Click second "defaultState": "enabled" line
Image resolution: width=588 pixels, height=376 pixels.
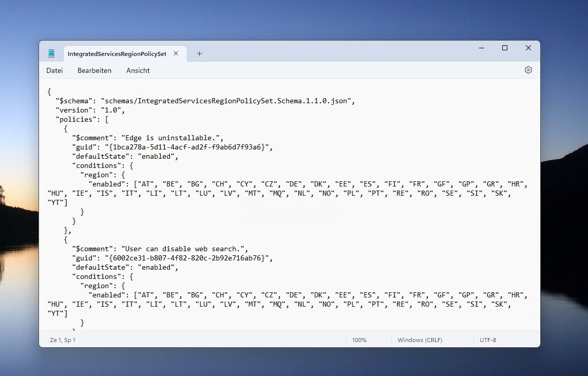[125, 267]
